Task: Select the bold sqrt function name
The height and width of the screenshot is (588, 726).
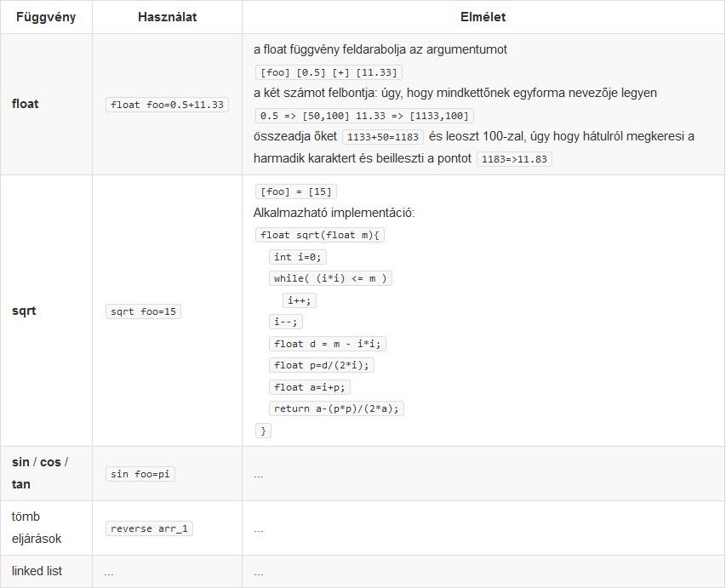Action: 24,311
